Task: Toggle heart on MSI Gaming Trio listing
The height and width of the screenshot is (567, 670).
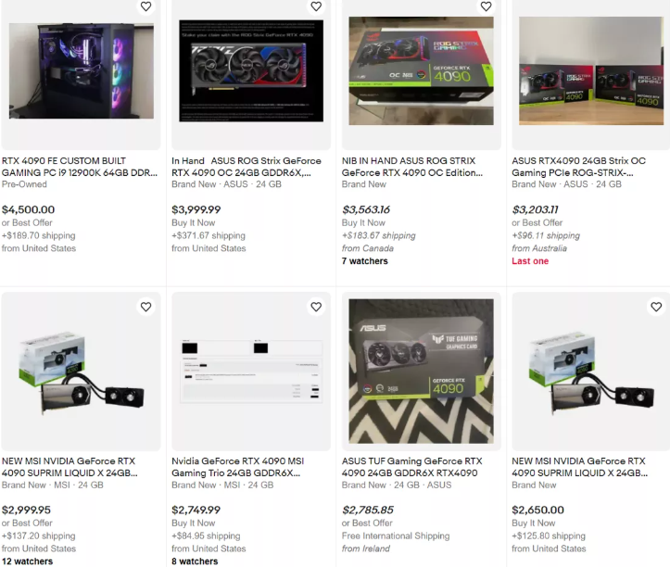Action: click(x=316, y=307)
